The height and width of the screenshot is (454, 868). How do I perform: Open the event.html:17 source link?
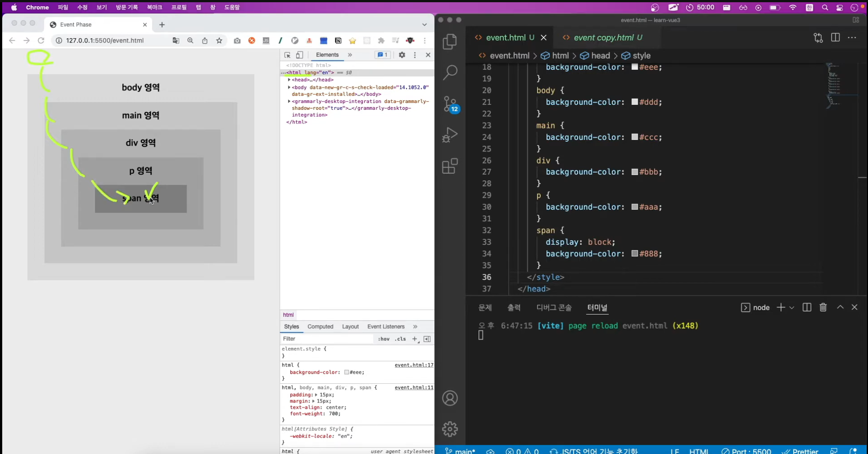[414, 365]
